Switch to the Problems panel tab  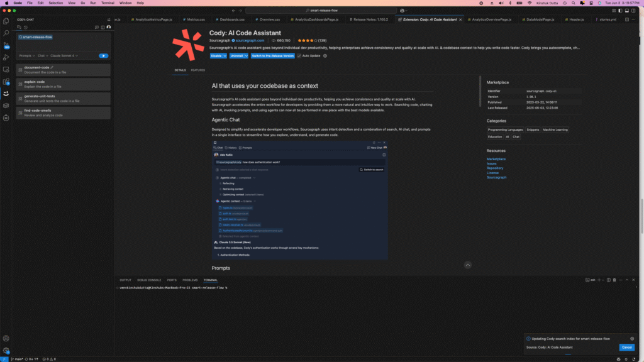click(x=190, y=280)
